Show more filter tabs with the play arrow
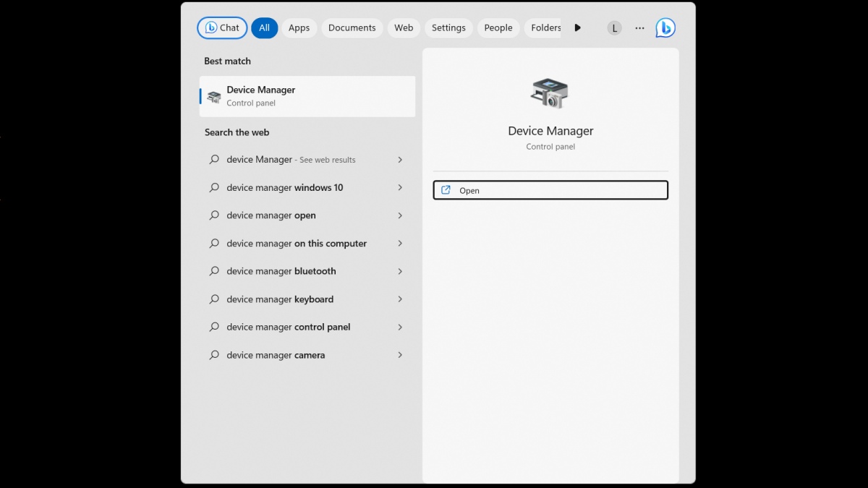Image resolution: width=868 pixels, height=488 pixels. 577,28
